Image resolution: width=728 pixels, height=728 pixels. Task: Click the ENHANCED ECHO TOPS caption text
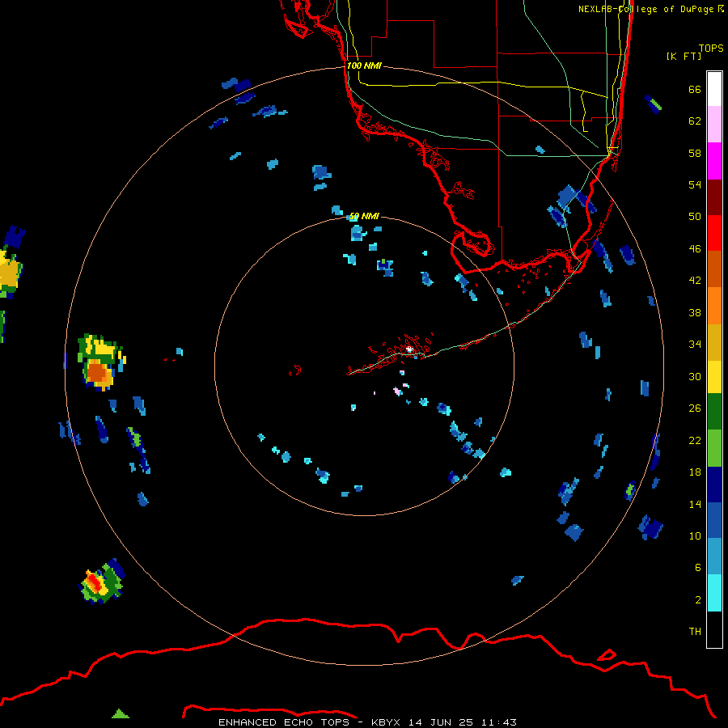[x=284, y=722]
